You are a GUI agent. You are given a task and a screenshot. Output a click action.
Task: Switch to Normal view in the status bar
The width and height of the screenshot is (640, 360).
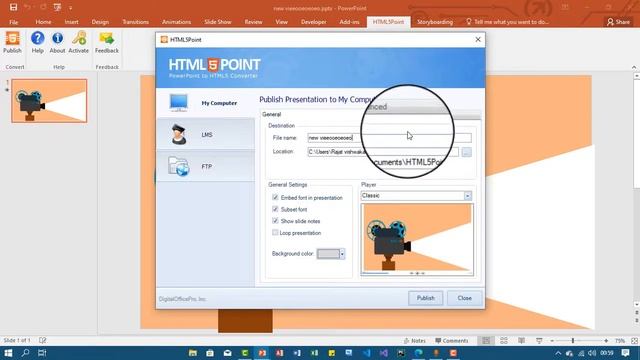(x=486, y=340)
